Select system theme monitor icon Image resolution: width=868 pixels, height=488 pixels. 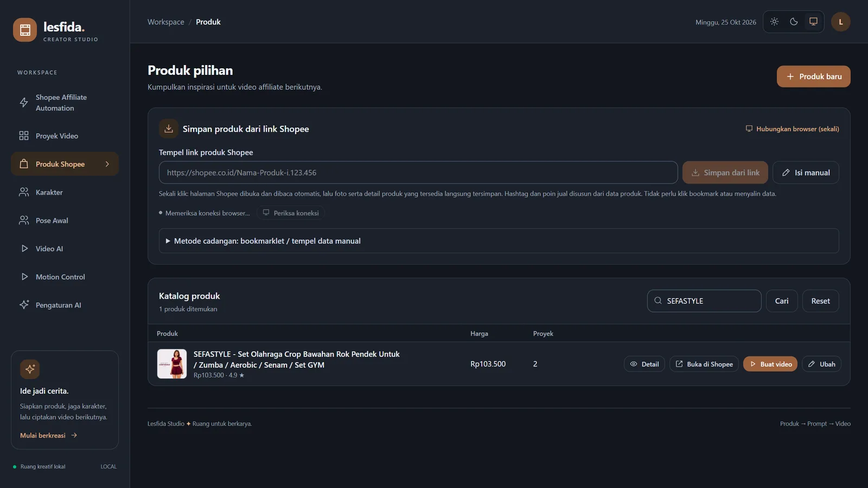tap(813, 22)
